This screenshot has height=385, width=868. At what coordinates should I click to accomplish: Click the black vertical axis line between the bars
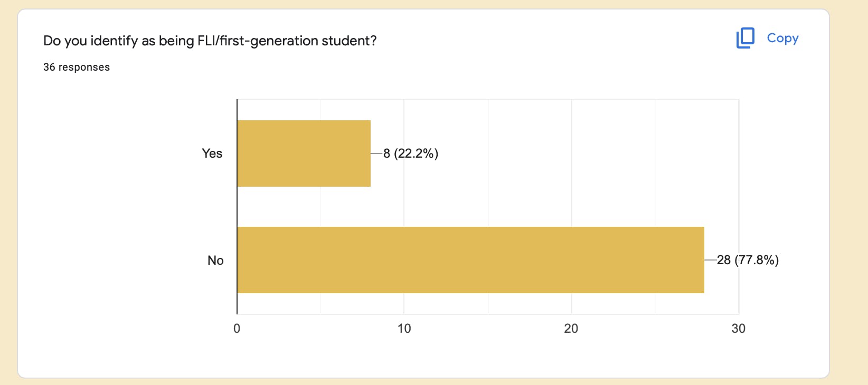237,207
